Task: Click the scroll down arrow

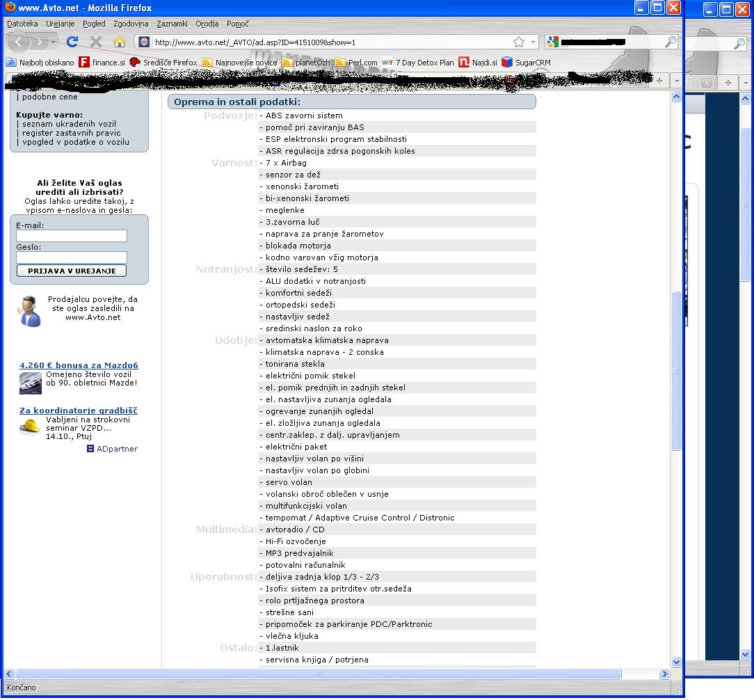Action: coord(676,663)
